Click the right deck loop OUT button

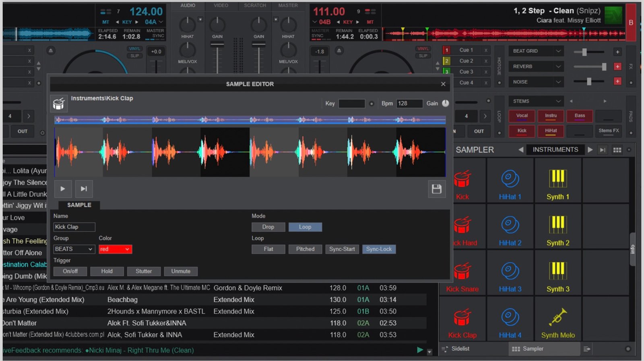[479, 131]
